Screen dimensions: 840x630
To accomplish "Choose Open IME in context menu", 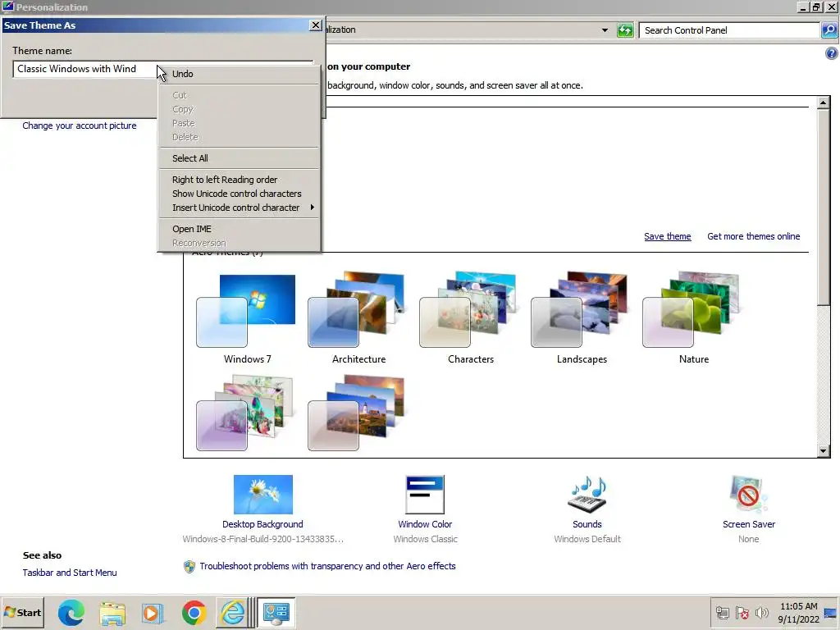I will click(x=239, y=230).
